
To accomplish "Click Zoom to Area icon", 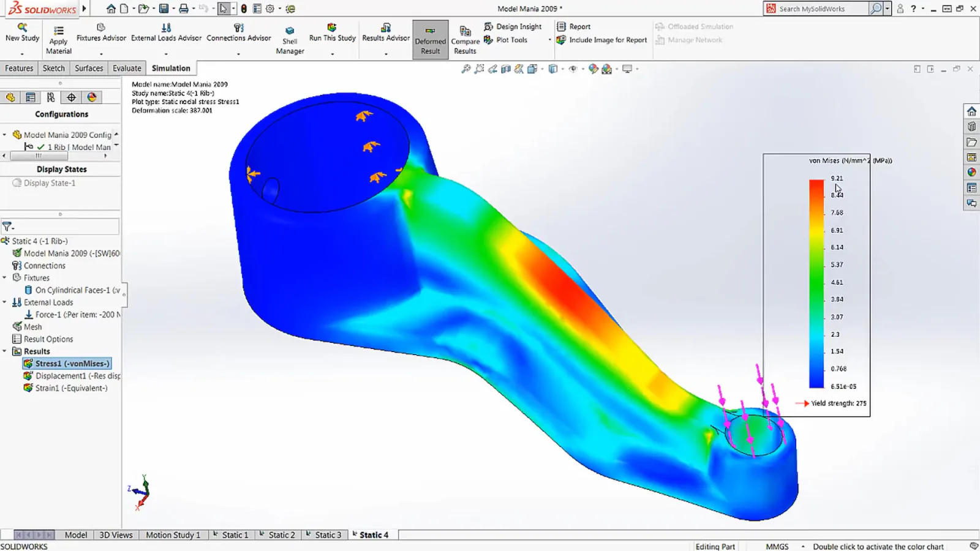I will pyautogui.click(x=480, y=69).
